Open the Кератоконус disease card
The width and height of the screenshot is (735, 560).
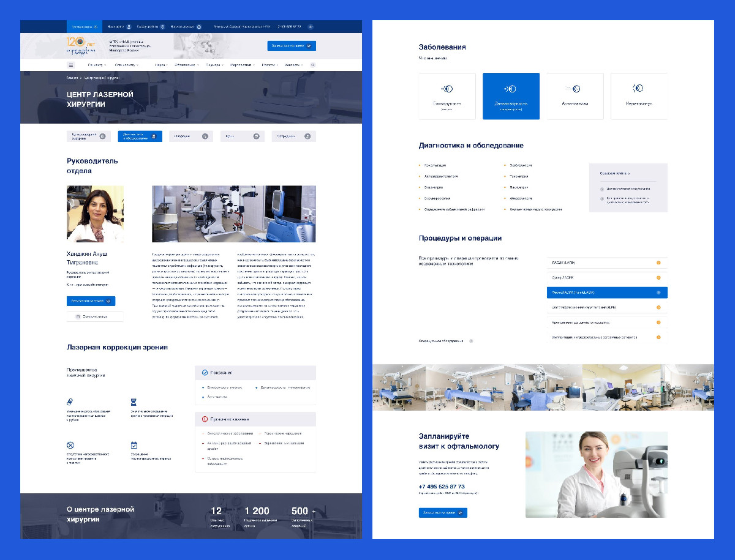[639, 96]
